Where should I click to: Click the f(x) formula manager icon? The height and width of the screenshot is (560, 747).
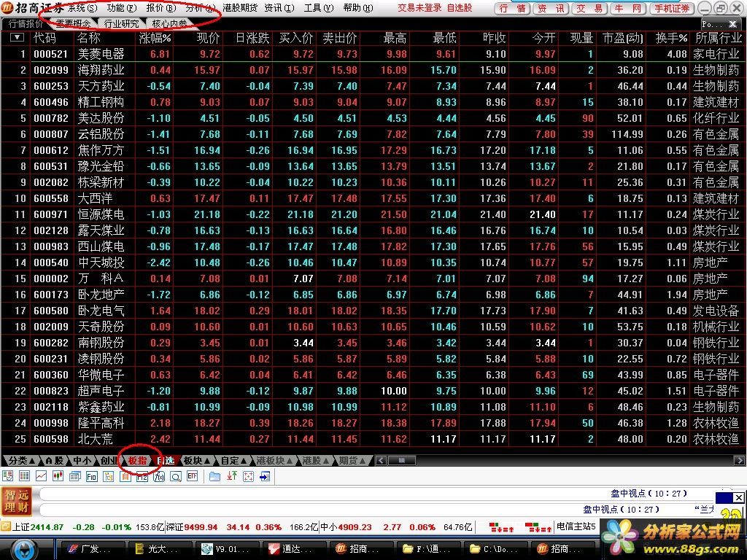point(159,476)
